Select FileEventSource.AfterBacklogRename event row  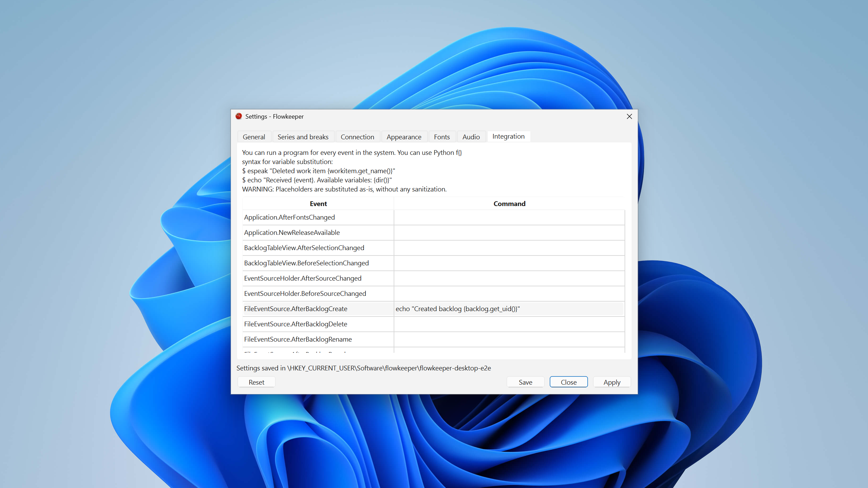coord(318,339)
